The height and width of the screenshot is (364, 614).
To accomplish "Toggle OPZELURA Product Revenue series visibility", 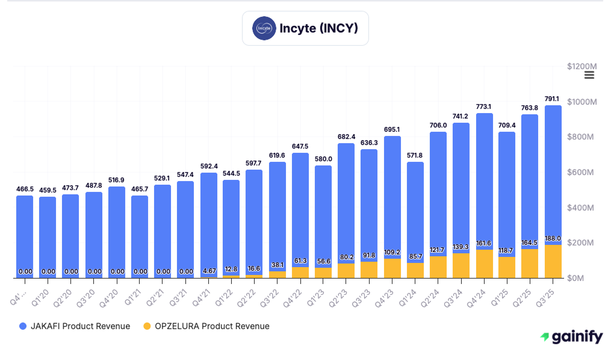I will pyautogui.click(x=207, y=326).
